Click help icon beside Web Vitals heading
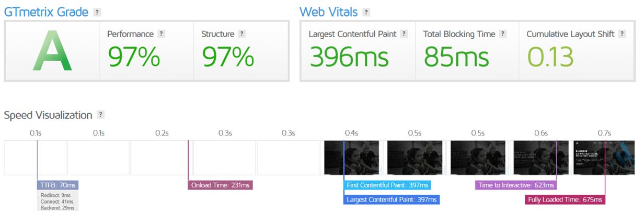644x211 pixels. [366, 12]
